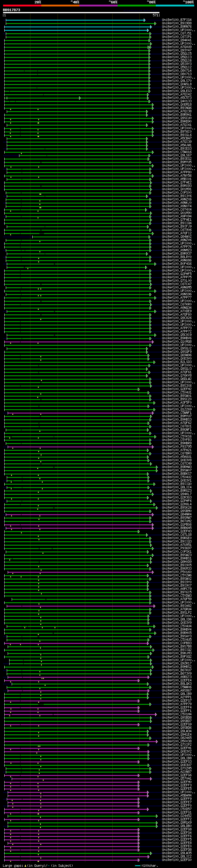197x868 pixels.
Task: Click the UniRef100_B9IHQ6 label
Action: pos(177,108)
